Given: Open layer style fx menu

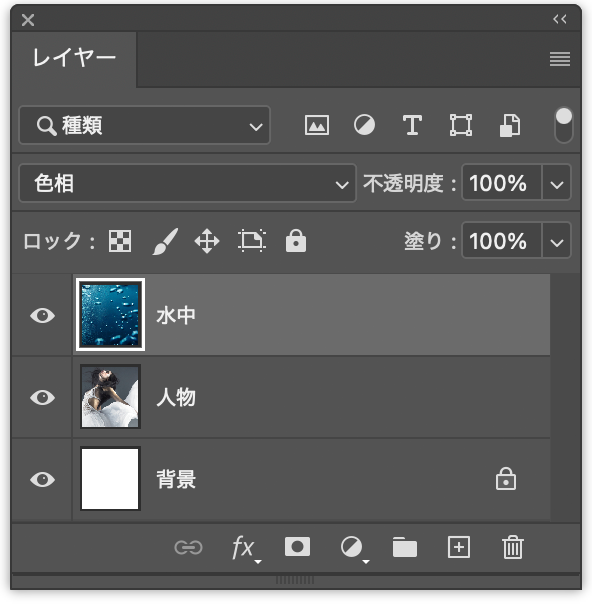Looking at the screenshot, I should click(x=245, y=548).
